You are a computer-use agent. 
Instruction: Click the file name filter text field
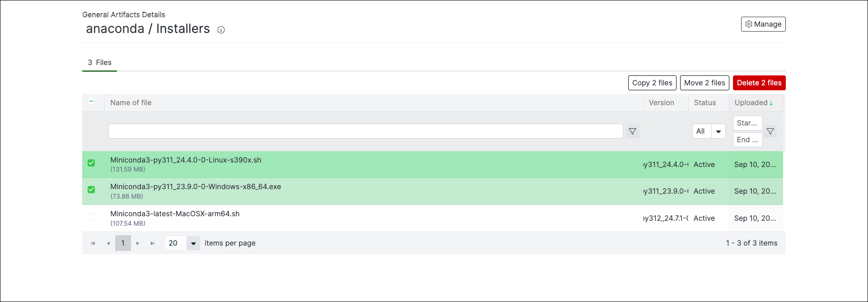click(366, 131)
